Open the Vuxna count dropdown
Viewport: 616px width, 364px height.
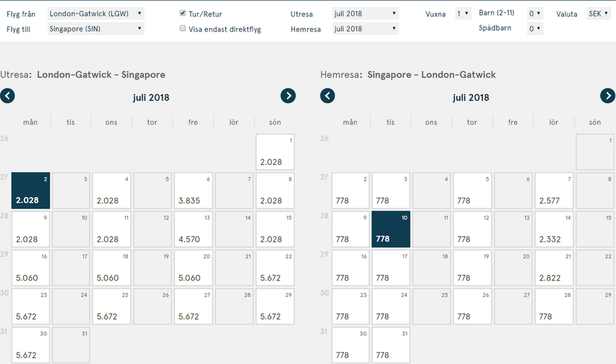tap(463, 14)
